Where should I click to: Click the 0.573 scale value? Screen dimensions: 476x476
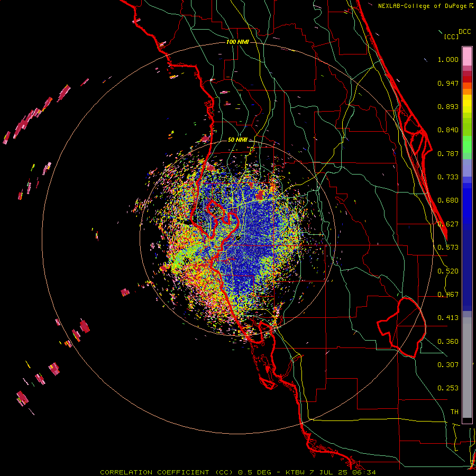pyautogui.click(x=448, y=248)
